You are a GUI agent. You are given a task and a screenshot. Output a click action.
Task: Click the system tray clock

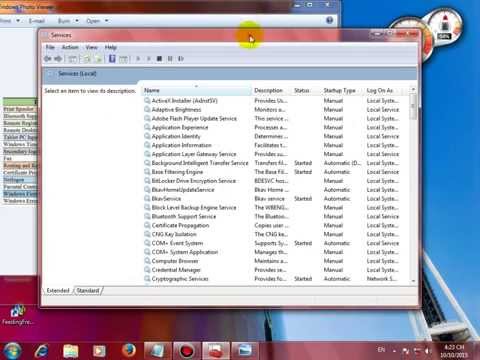[454, 351]
